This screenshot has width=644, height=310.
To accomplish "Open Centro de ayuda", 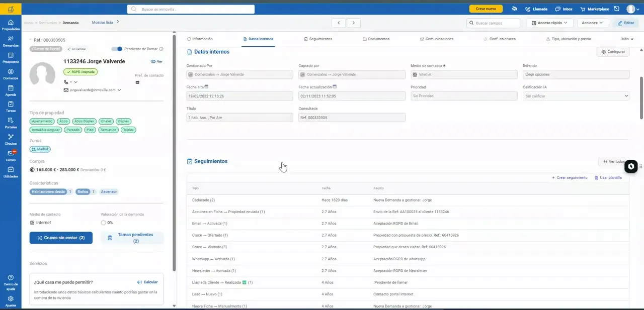I will coord(11,283).
